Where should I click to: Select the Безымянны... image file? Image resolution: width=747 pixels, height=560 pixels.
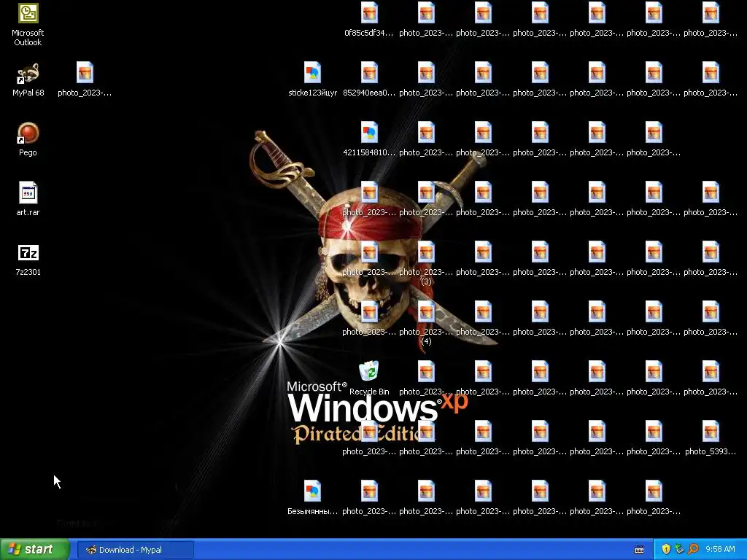[x=312, y=497]
